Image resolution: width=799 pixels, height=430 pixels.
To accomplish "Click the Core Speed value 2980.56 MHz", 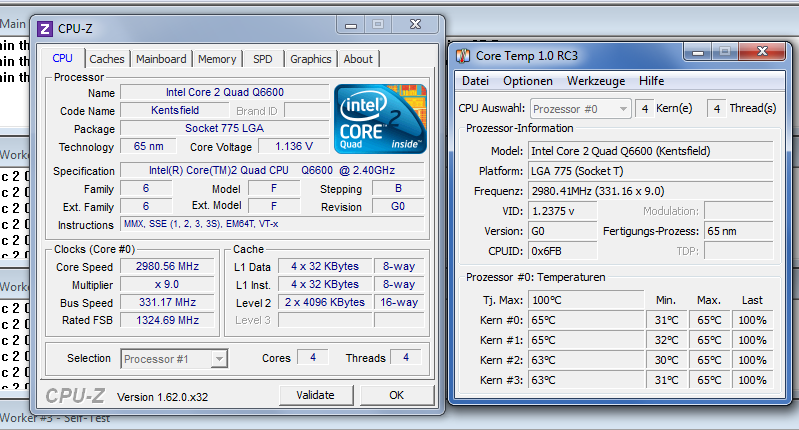I will (167, 266).
